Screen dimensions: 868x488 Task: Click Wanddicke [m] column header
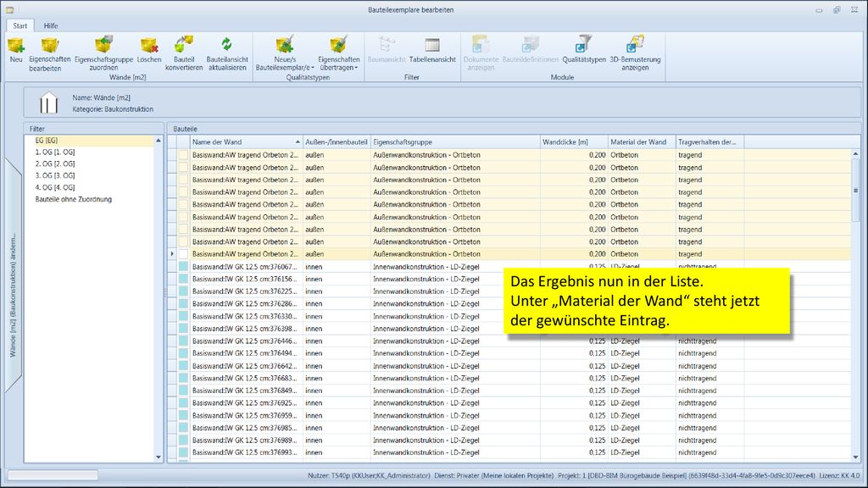coord(574,142)
